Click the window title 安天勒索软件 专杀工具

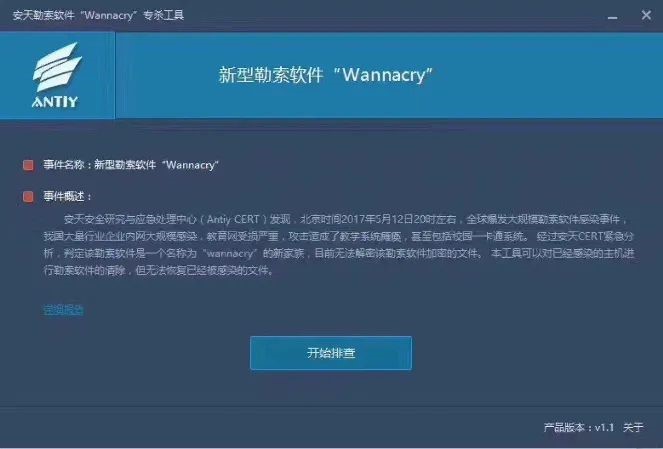pyautogui.click(x=98, y=16)
